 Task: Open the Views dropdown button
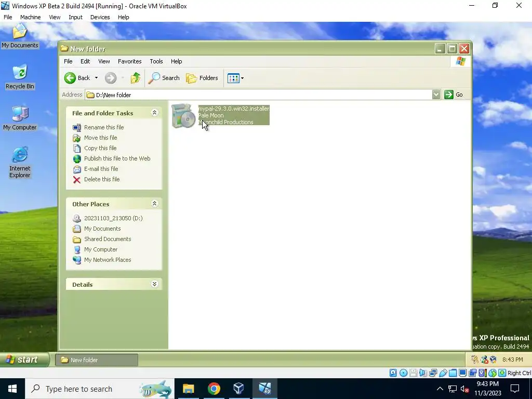pyautogui.click(x=235, y=78)
